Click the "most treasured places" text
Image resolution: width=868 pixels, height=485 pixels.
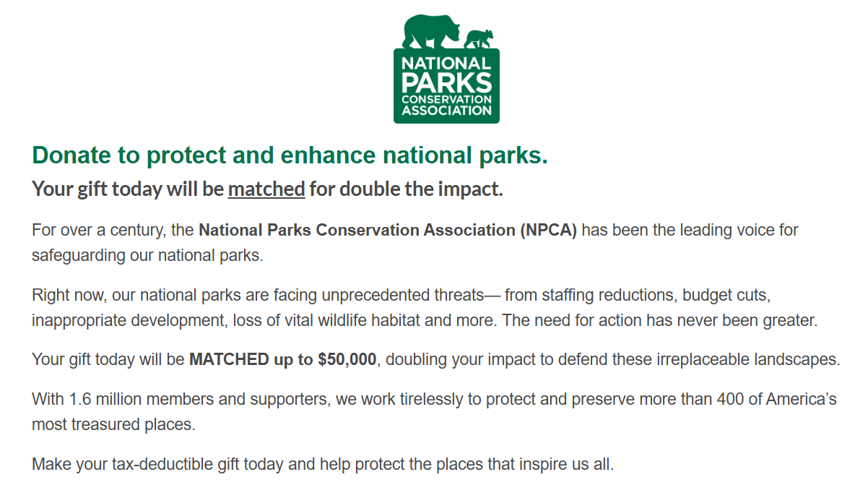(x=113, y=424)
